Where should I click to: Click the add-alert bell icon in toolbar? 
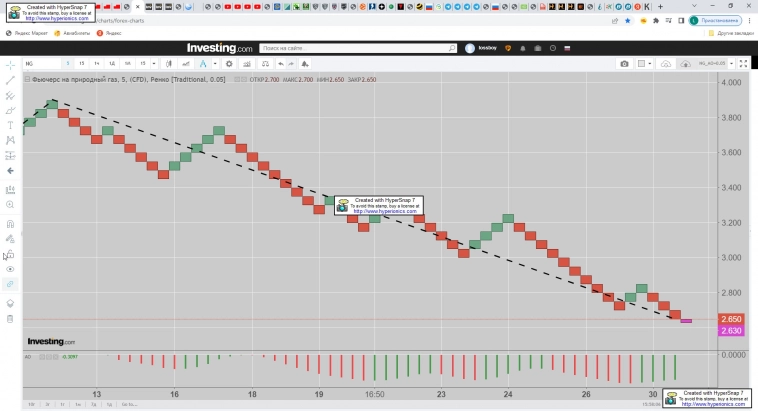click(x=305, y=64)
